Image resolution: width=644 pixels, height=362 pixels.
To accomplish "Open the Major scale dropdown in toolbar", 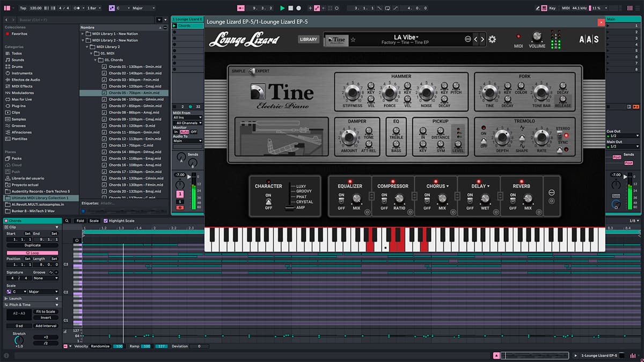I will (x=143, y=8).
